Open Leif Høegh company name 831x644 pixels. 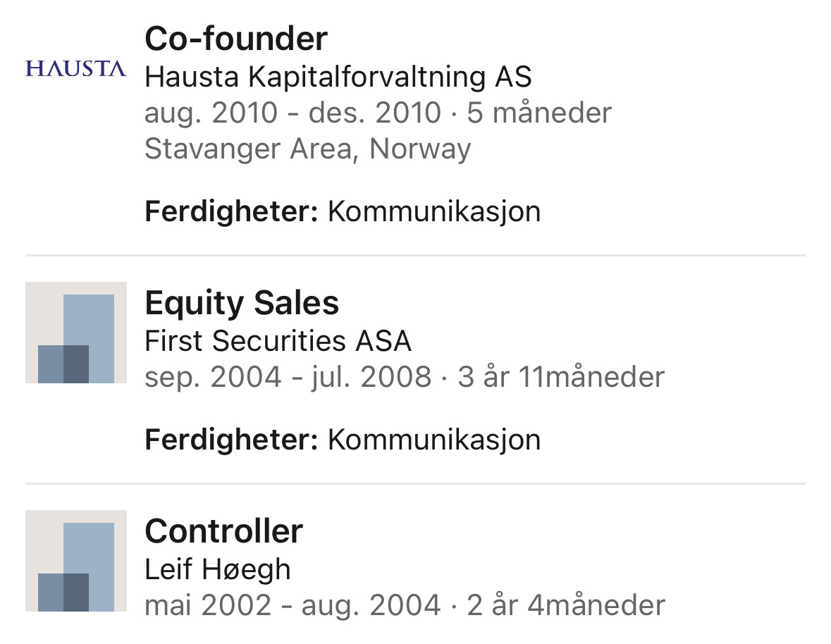[217, 570]
